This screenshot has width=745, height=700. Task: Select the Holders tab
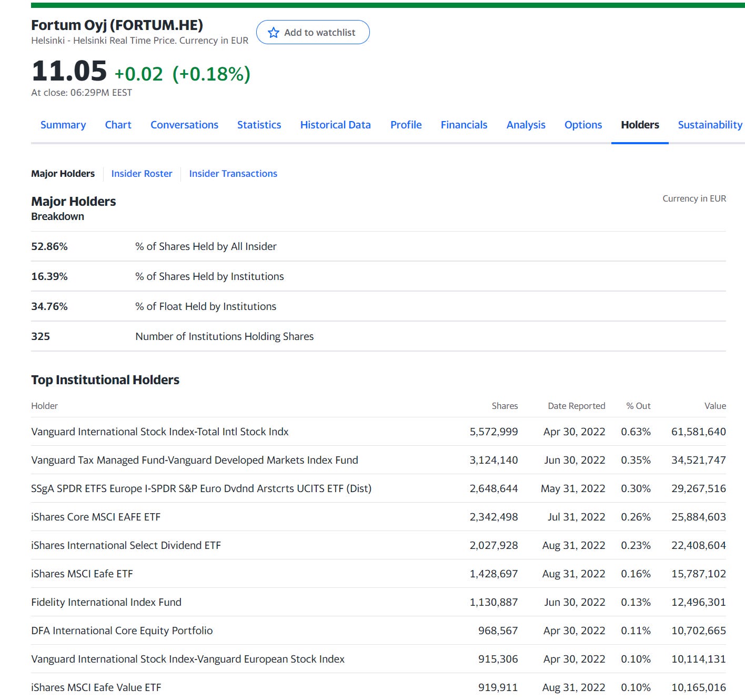click(x=640, y=125)
